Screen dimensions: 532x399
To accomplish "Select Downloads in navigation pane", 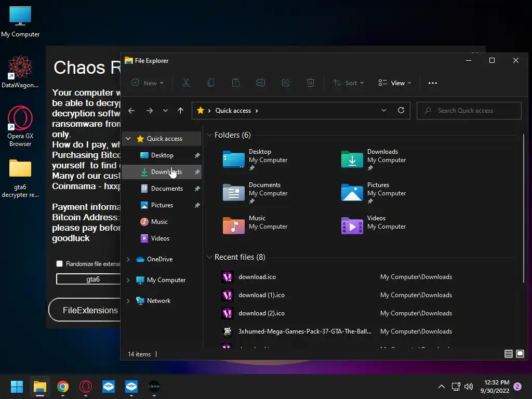I will [162, 171].
